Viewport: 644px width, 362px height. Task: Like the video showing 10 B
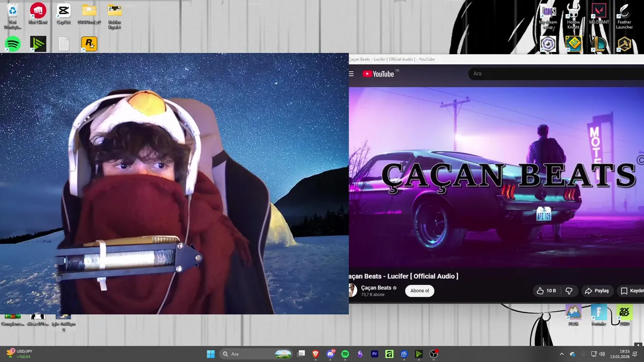coord(547,291)
